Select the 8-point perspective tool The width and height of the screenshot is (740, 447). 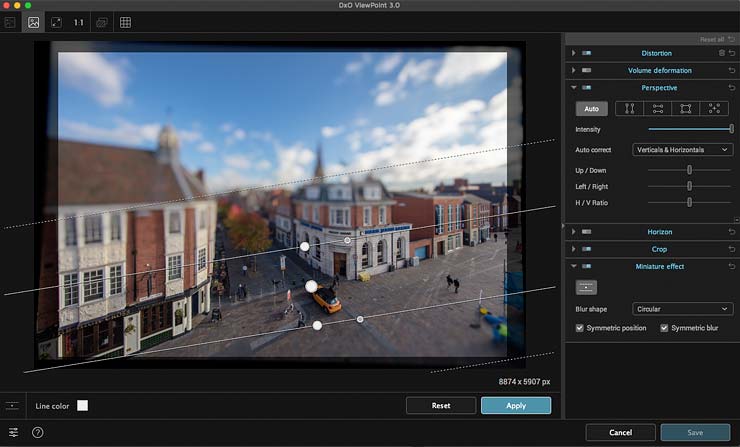714,109
